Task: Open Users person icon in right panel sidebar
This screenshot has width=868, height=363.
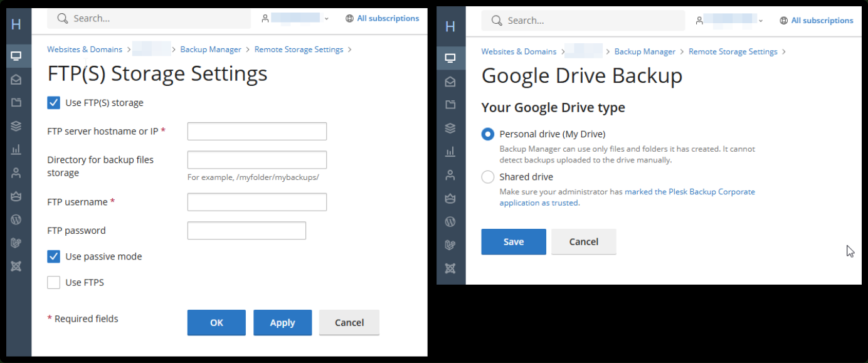Action: point(450,175)
